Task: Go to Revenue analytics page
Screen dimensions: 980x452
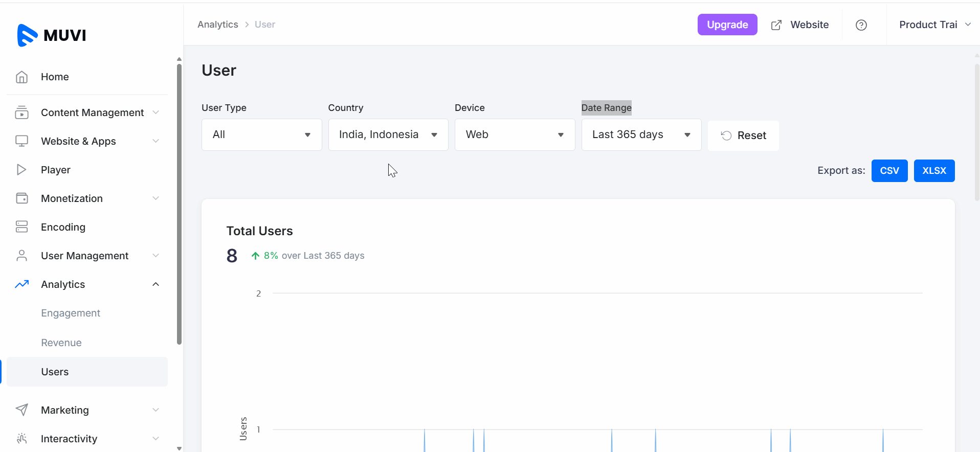Action: click(61, 343)
